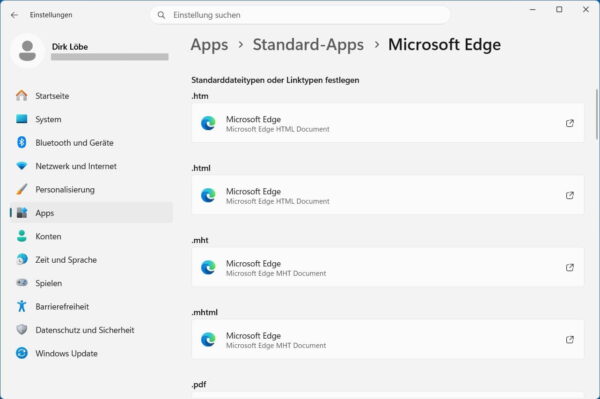Image resolution: width=600 pixels, height=399 pixels.
Task: Click the Windows Update sync icon
Action: click(22, 353)
